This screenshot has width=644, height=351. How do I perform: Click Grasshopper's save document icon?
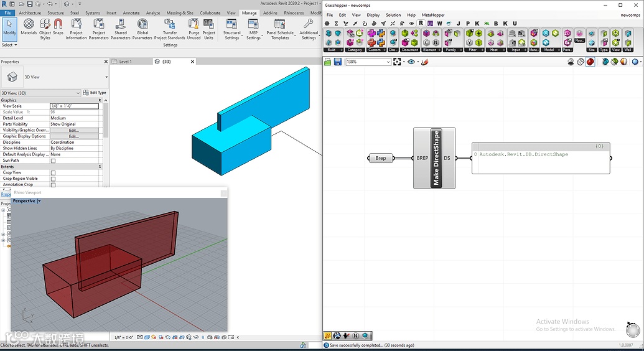338,62
